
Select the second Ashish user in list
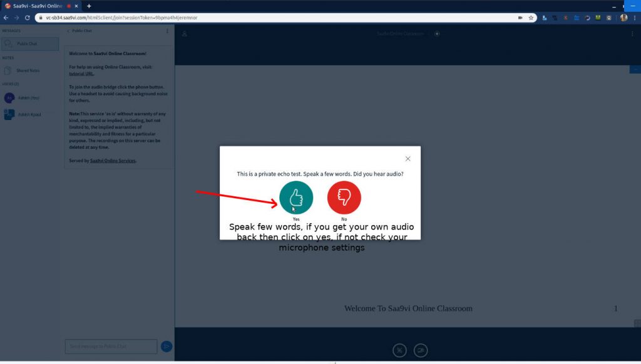click(x=29, y=114)
